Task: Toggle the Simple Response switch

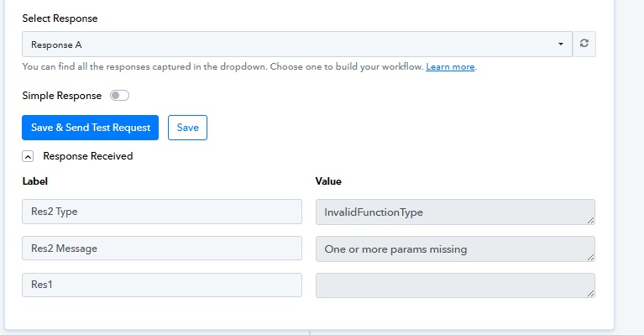Action: [119, 95]
